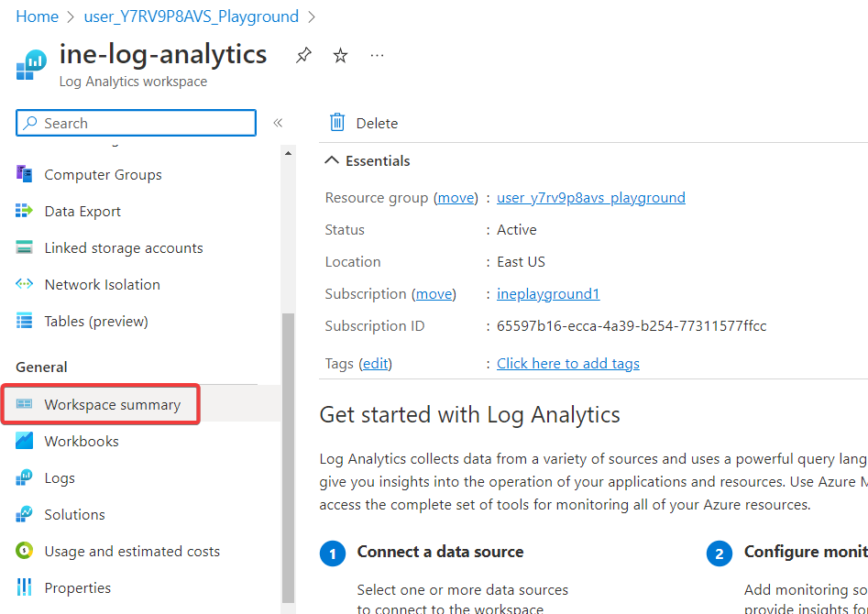
Task: Click the favorite star icon
Action: [340, 56]
